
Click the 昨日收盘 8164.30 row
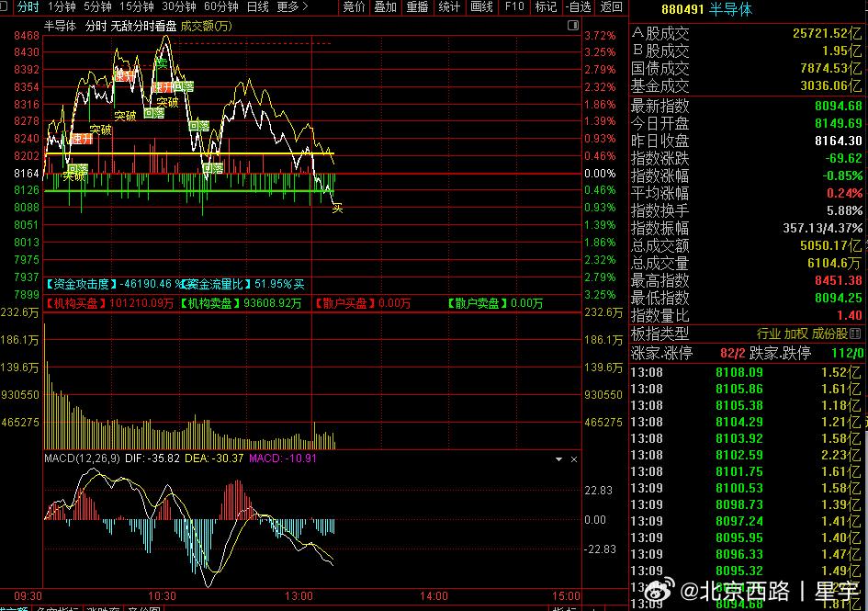(747, 141)
